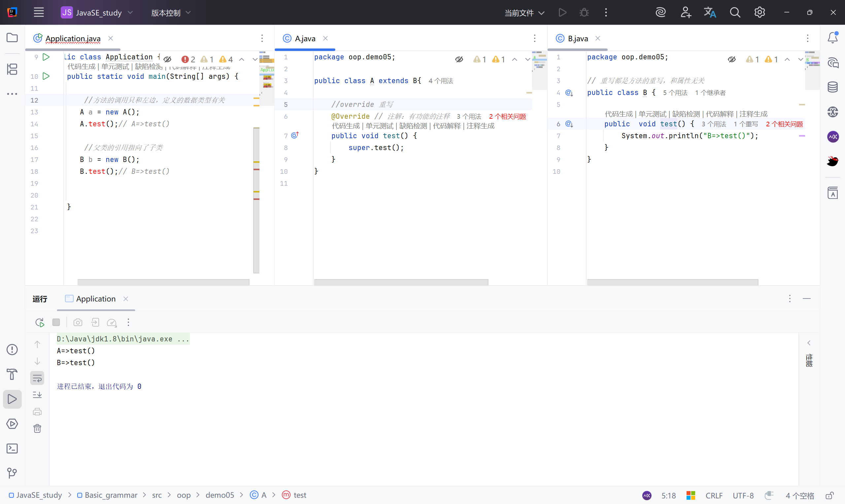845x504 pixels.
Task: Toggle inspection eye icon in A.java editor
Action: 459,59
